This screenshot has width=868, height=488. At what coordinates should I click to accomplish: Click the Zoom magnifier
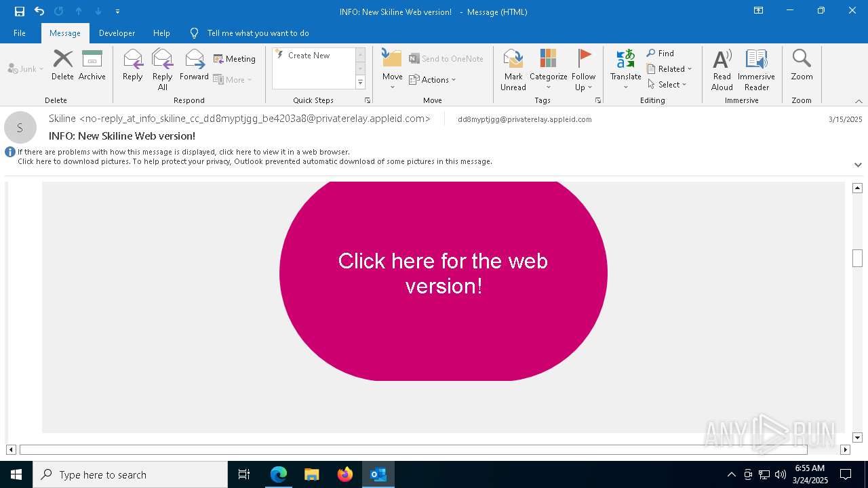pyautogui.click(x=802, y=65)
